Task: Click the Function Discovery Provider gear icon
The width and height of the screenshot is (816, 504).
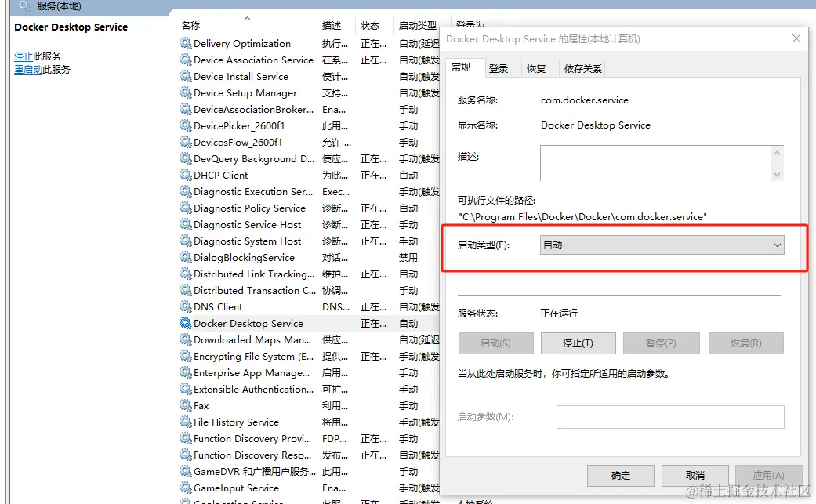Action: (185, 438)
